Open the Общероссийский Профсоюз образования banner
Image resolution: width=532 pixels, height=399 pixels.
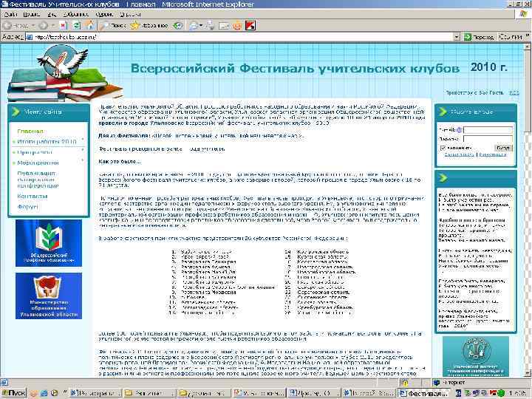pos(49,242)
